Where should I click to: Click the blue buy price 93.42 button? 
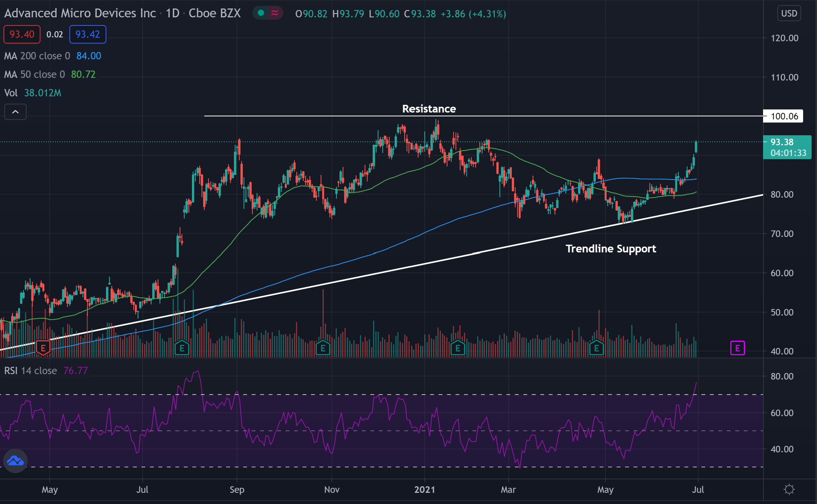click(87, 34)
